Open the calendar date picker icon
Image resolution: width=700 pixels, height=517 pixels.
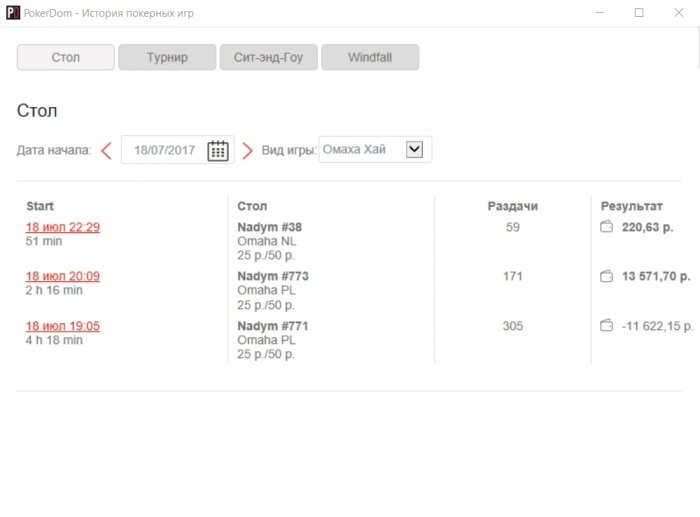(218, 151)
